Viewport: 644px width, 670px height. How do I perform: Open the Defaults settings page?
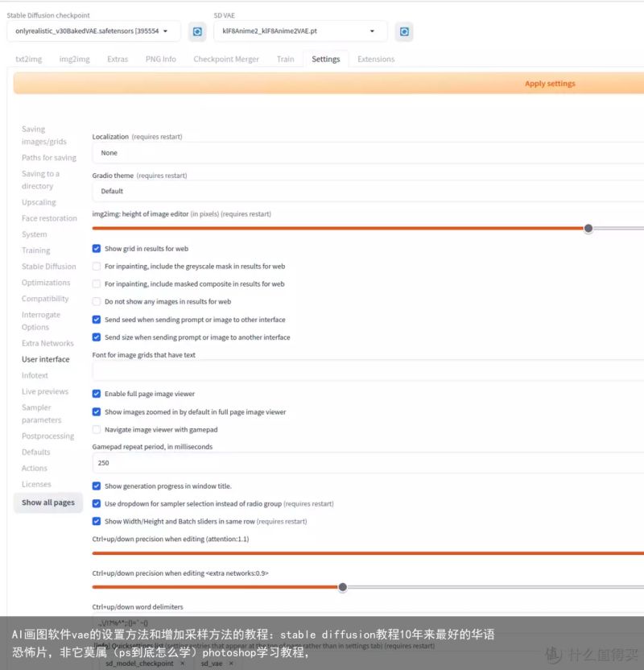tap(36, 452)
